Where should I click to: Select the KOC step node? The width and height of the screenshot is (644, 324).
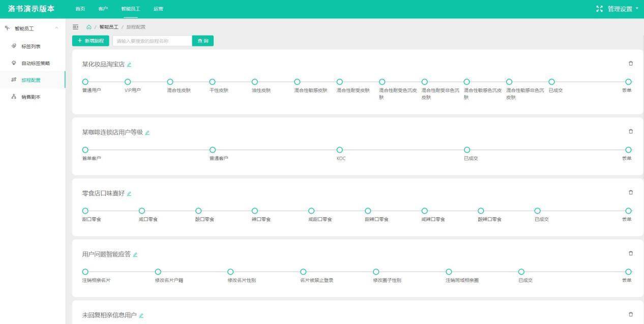[340, 150]
